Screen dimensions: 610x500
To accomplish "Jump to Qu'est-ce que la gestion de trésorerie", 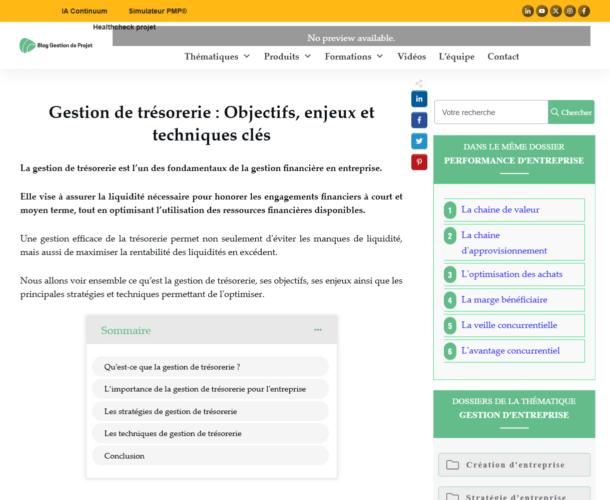I will pyautogui.click(x=210, y=367).
